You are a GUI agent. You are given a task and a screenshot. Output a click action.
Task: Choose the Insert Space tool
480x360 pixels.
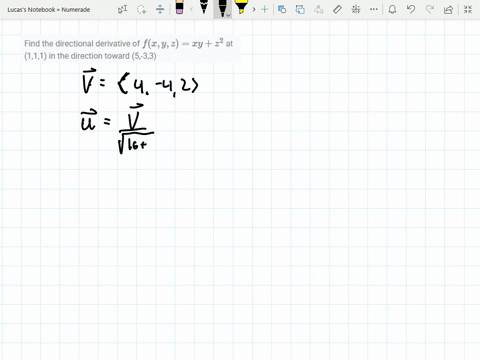coord(160,9)
